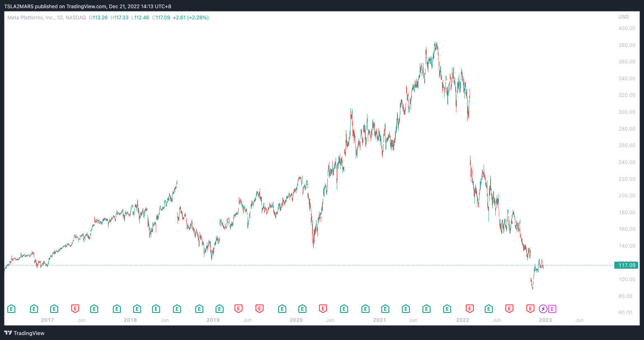Click the 80.00 price axis label
644x340 pixels.
pos(625,296)
